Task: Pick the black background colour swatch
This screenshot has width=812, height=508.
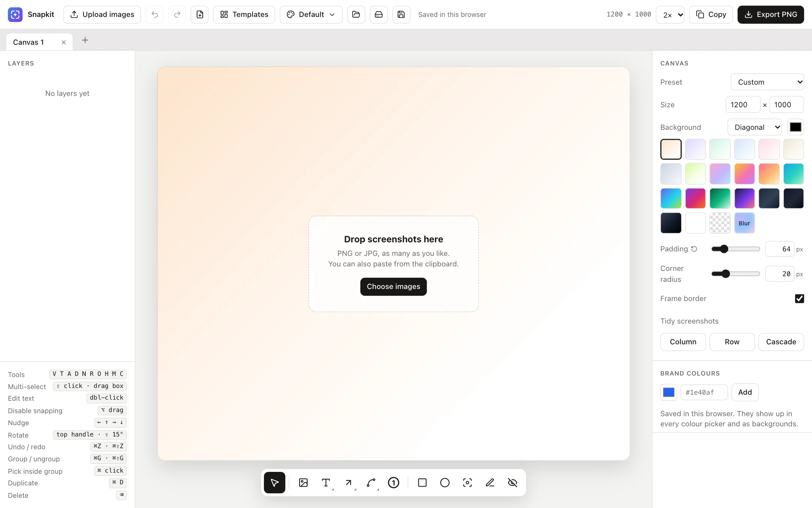Action: (x=795, y=127)
